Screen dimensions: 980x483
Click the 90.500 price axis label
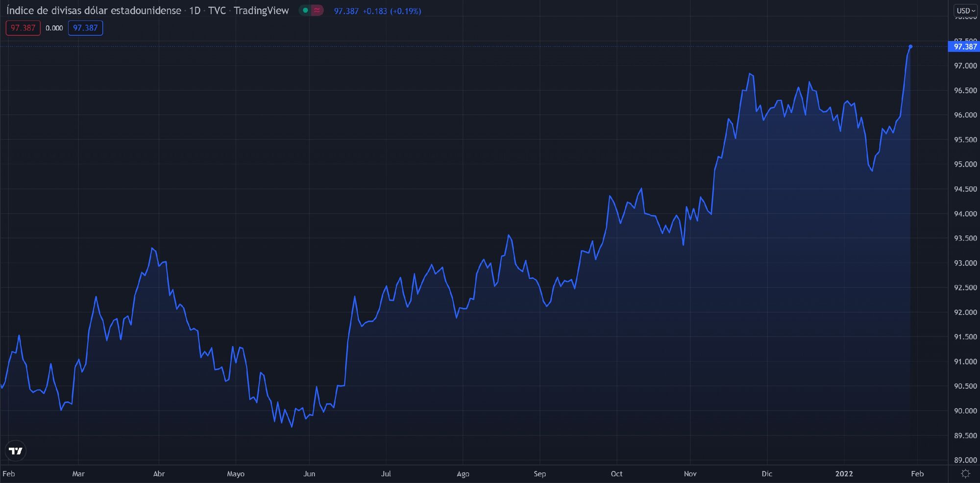tap(965, 386)
